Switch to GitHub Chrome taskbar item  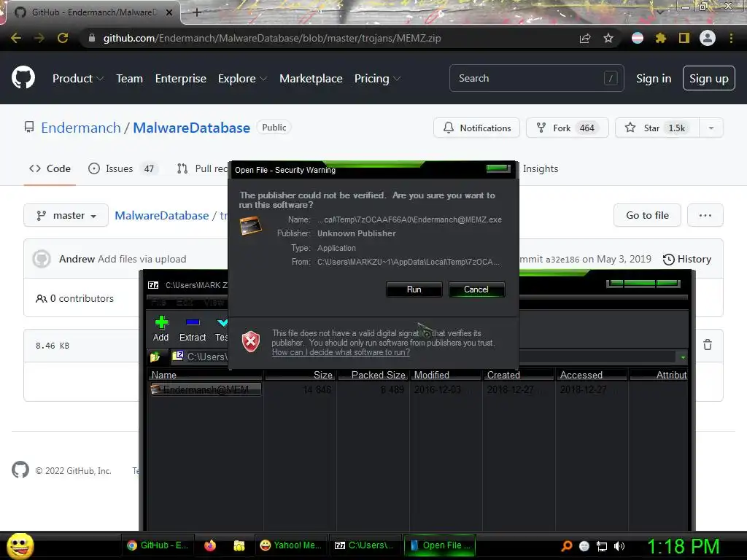coord(158,545)
